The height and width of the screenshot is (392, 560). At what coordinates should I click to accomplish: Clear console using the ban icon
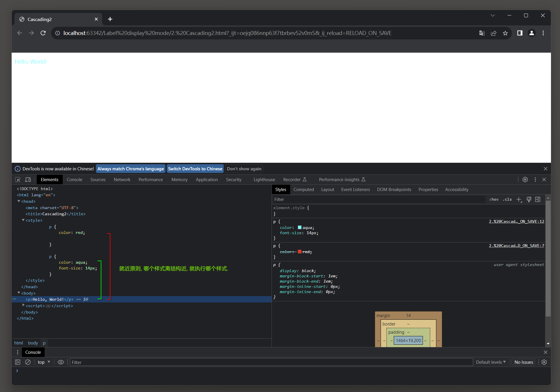28,362
